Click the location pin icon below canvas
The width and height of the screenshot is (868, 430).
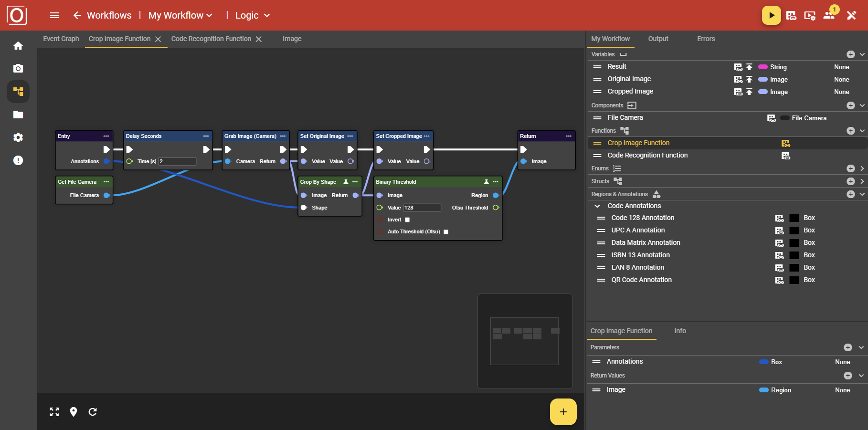pyautogui.click(x=74, y=412)
